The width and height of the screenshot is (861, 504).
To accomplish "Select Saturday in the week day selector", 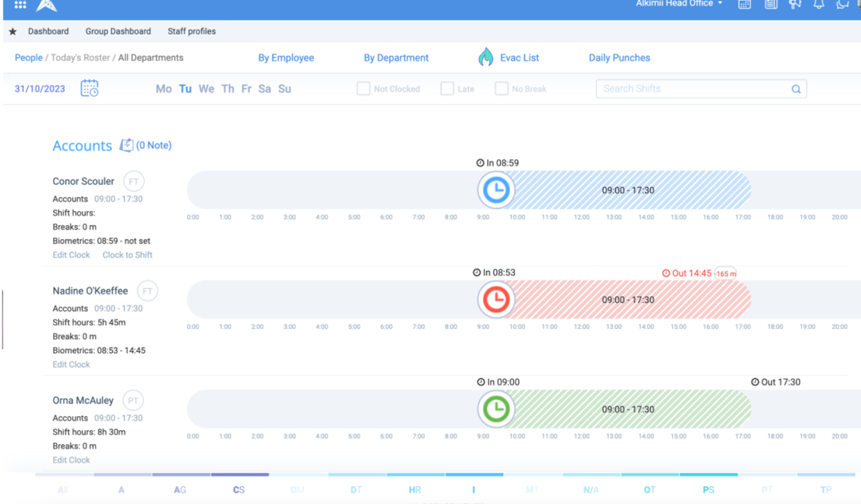I will [x=264, y=89].
